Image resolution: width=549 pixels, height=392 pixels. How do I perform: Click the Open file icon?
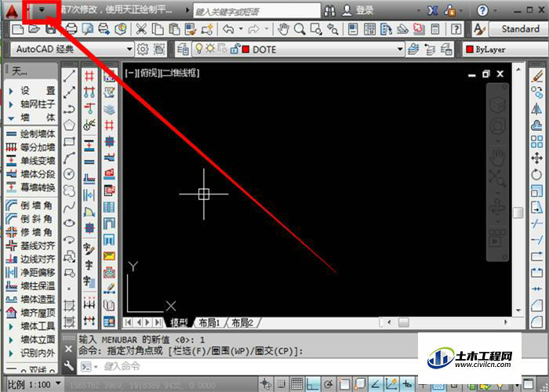click(x=34, y=29)
